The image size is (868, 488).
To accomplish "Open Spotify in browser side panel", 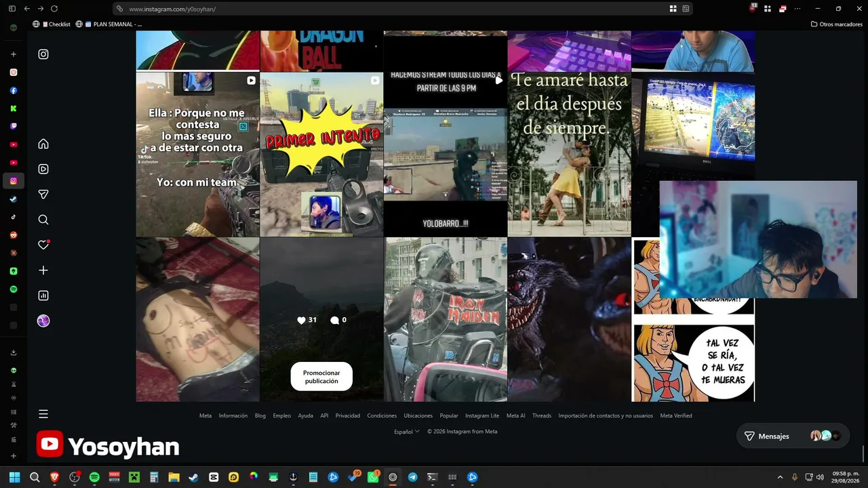I will click(14, 289).
